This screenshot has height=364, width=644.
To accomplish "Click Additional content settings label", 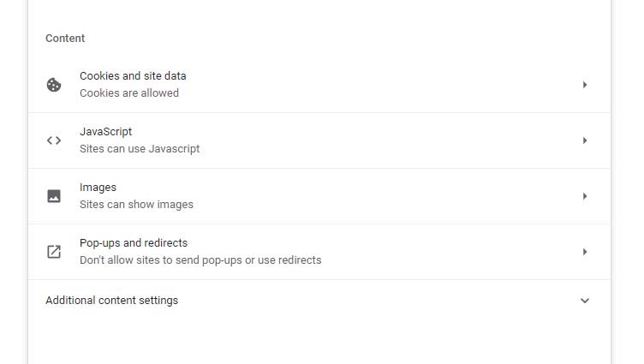I will click(111, 301).
